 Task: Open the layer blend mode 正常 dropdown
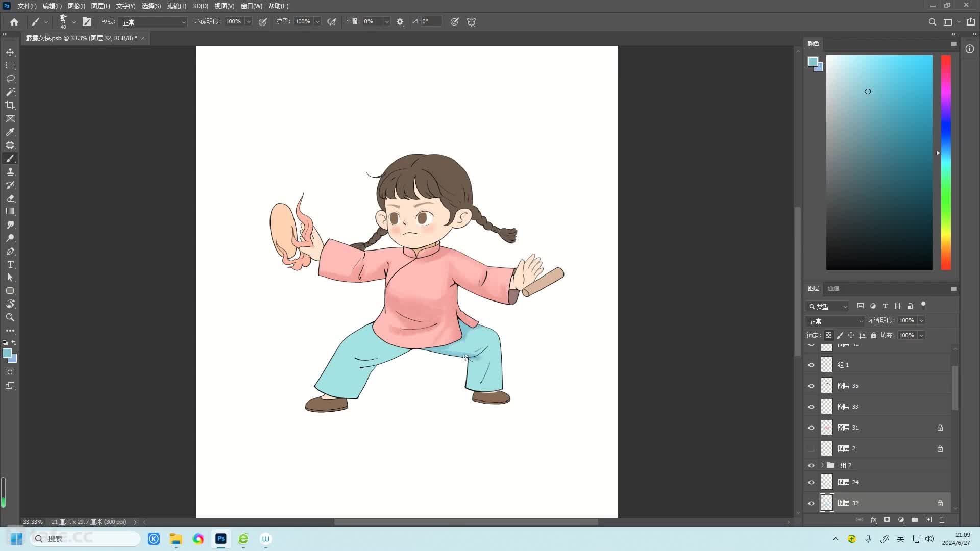click(835, 321)
